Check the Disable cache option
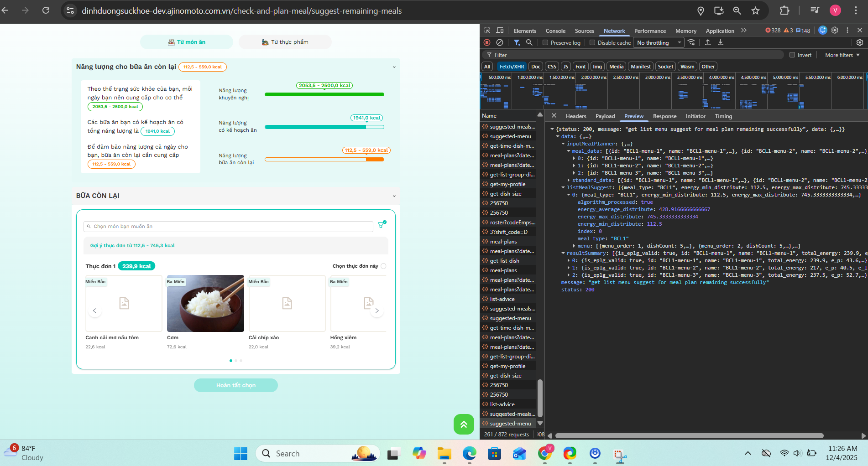Screen dimensions: 868x466 pos(592,43)
